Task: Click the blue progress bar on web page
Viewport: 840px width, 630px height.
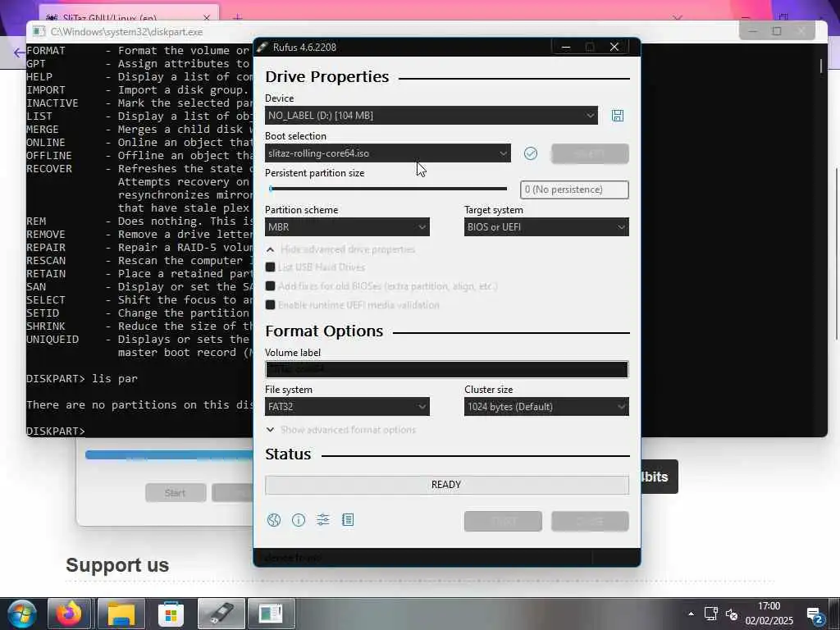Action: [169, 454]
